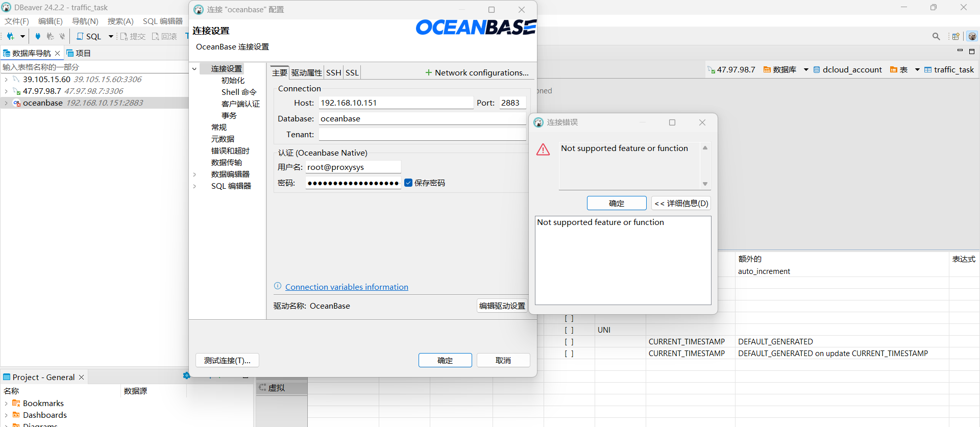980x427 pixels.
Task: Expand the 数据编辑器 tree node
Action: [x=194, y=174]
